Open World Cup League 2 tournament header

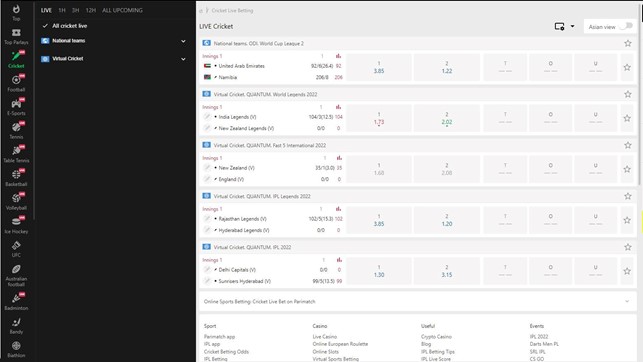point(259,43)
